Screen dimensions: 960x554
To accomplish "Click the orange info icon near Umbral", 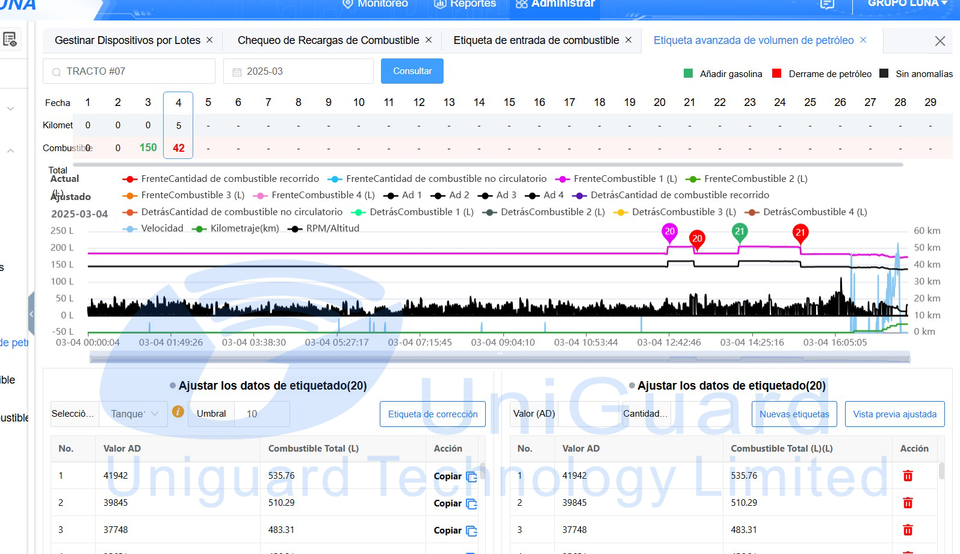I will click(x=178, y=412).
